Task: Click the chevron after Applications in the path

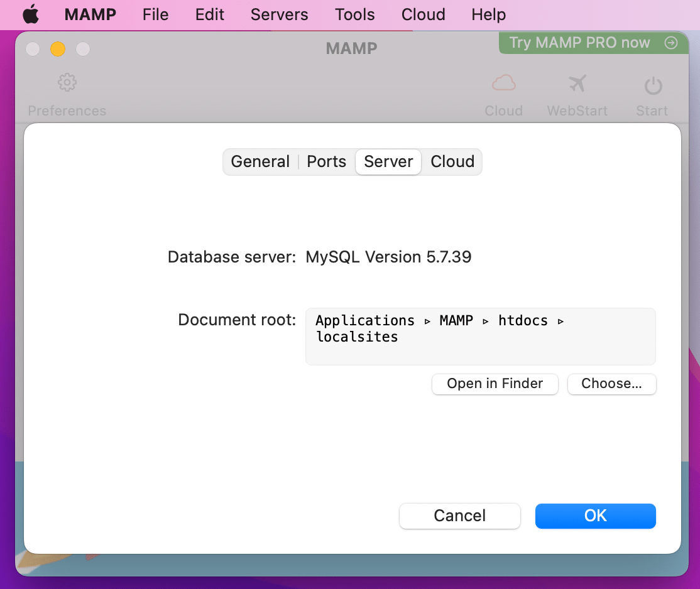Action: click(427, 321)
